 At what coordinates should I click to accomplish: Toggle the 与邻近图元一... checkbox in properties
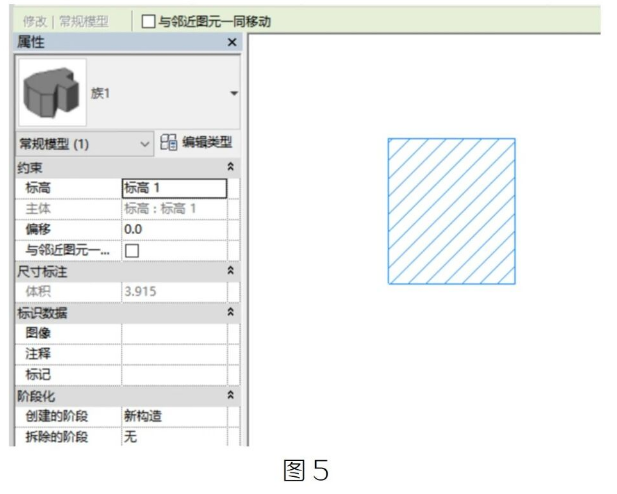coord(132,250)
